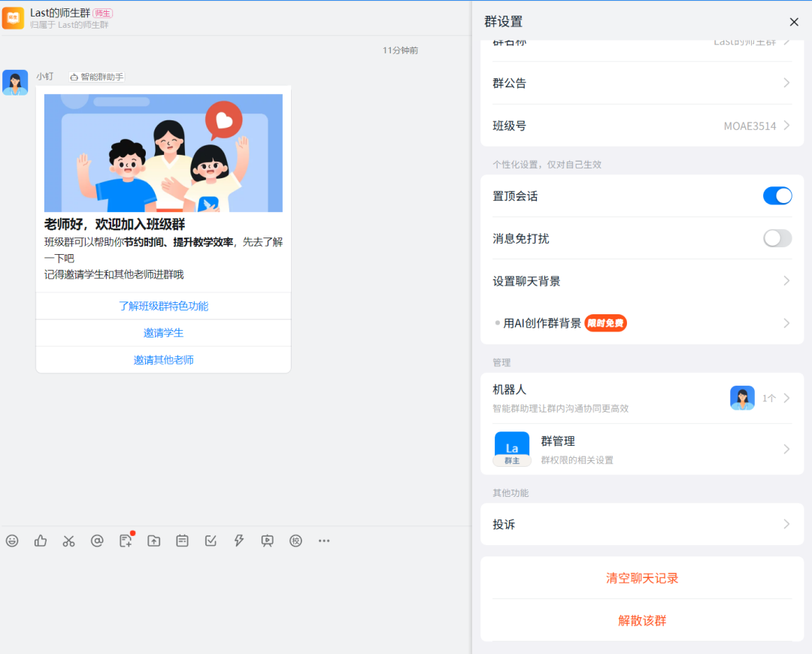Open the emoji picker in the chat toolbar
Image resolution: width=812 pixels, height=654 pixels.
[12, 540]
